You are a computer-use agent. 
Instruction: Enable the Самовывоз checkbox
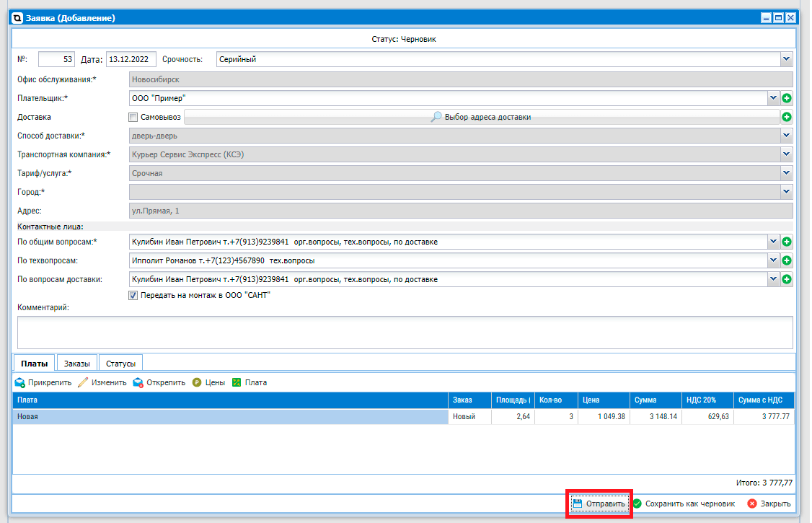coord(133,117)
